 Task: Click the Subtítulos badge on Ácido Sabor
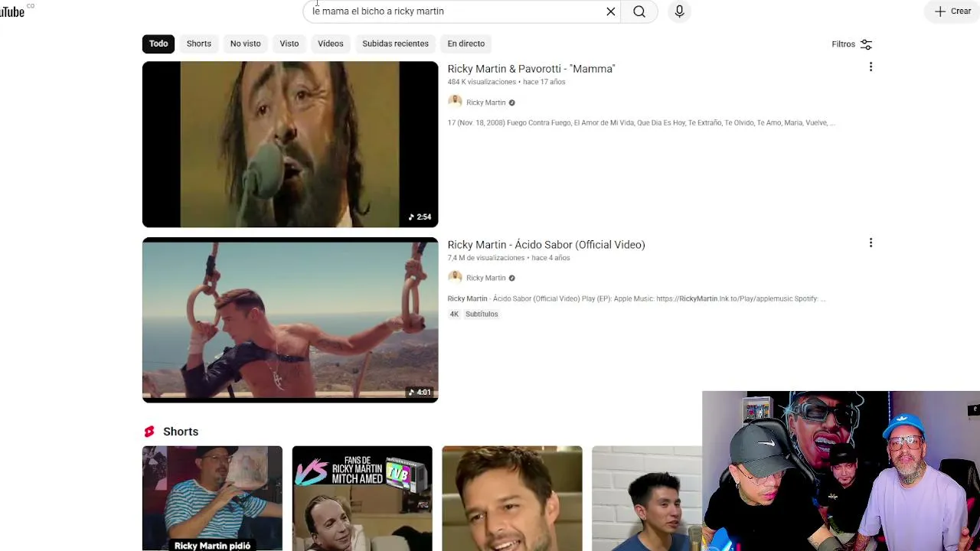coord(482,314)
